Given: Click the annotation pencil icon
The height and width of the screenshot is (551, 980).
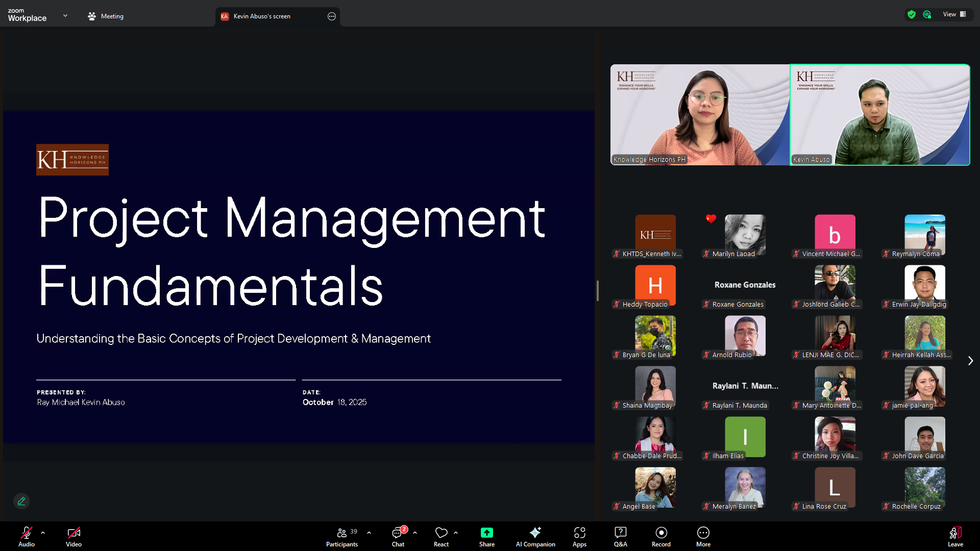Looking at the screenshot, I should tap(21, 501).
